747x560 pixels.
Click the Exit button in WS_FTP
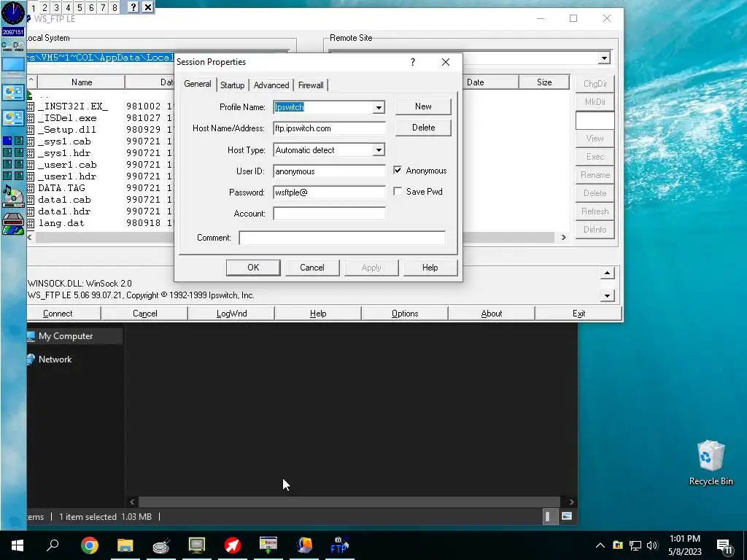pos(578,314)
